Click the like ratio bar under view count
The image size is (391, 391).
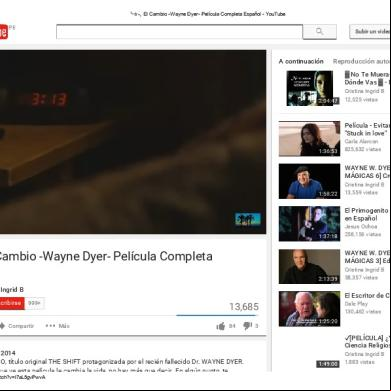[x=217, y=315]
